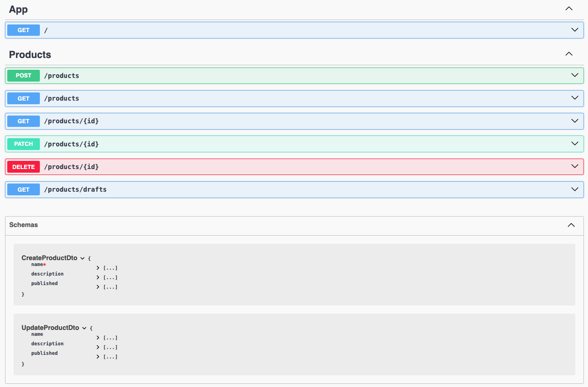
Task: Open the PATCH /products/{id} path text
Action: click(x=71, y=144)
